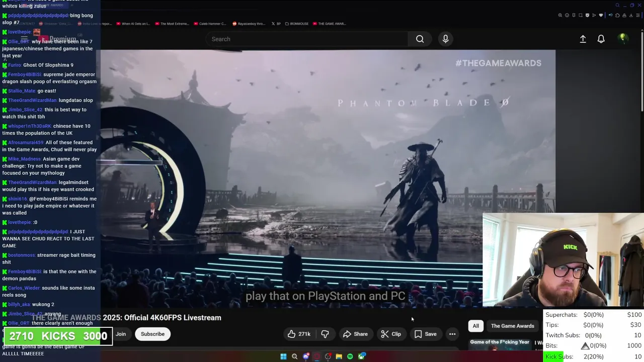Click the Windows Start button
Viewport: 644px width, 362px height.
coord(283,356)
